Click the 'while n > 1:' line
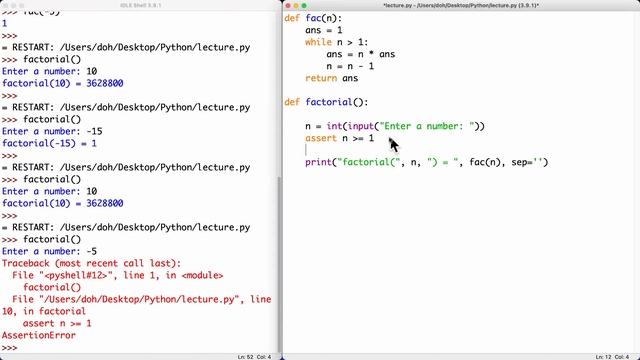Screen dimensions: 640x360 [x=336, y=42]
